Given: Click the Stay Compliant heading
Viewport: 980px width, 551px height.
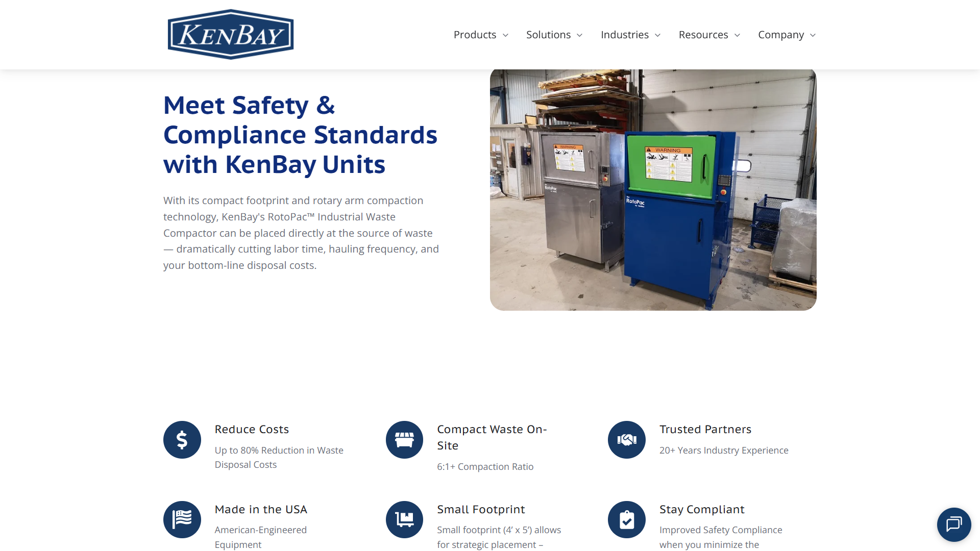Looking at the screenshot, I should pyautogui.click(x=702, y=509).
